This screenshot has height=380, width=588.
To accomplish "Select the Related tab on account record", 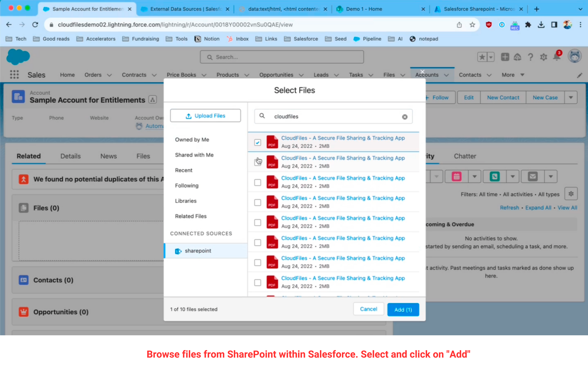I will point(28,155).
